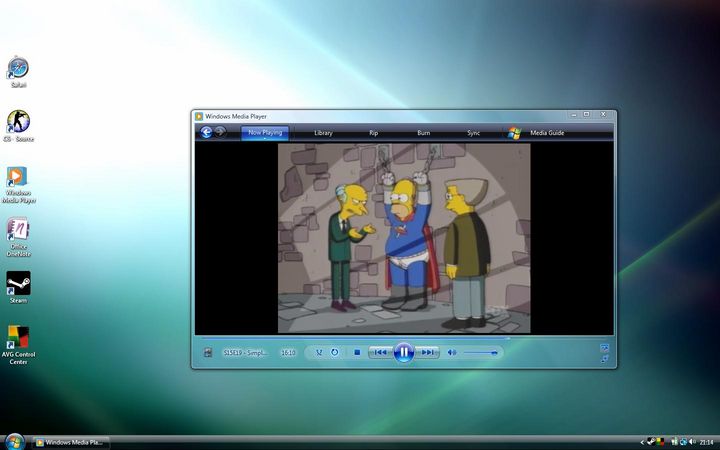Click the S15E19 track title
This screenshot has height=450, width=720.
245,353
